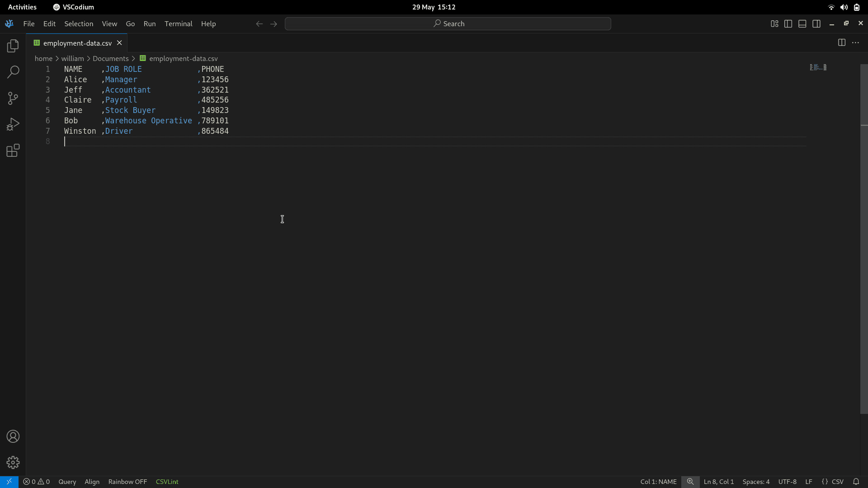Image resolution: width=868 pixels, height=488 pixels.
Task: Toggle Rainbow OFF in the status bar
Action: (x=127, y=482)
